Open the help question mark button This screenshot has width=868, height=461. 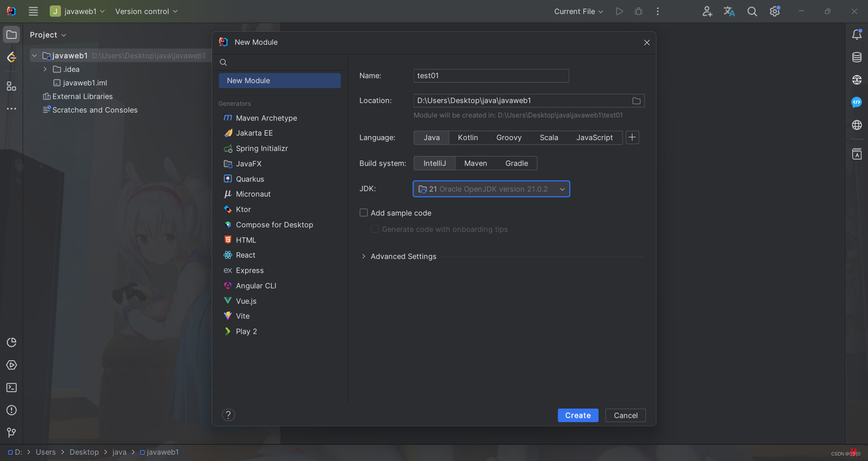(228, 415)
